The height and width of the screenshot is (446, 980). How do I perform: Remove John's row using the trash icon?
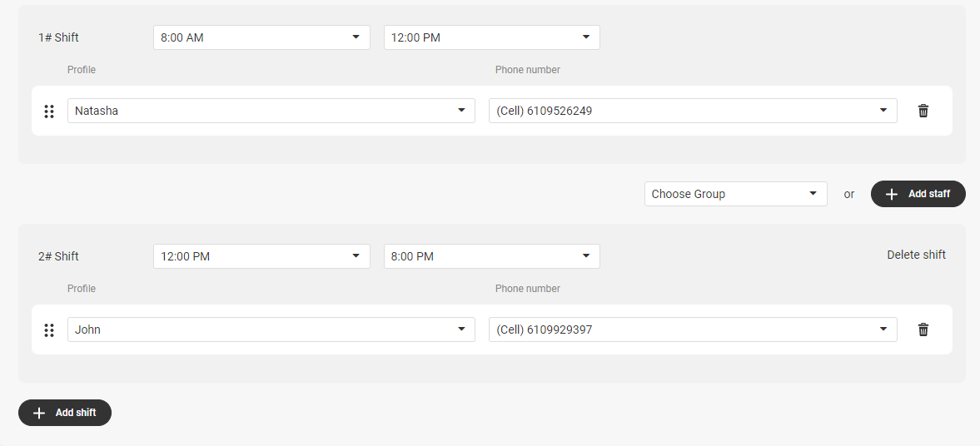click(923, 330)
